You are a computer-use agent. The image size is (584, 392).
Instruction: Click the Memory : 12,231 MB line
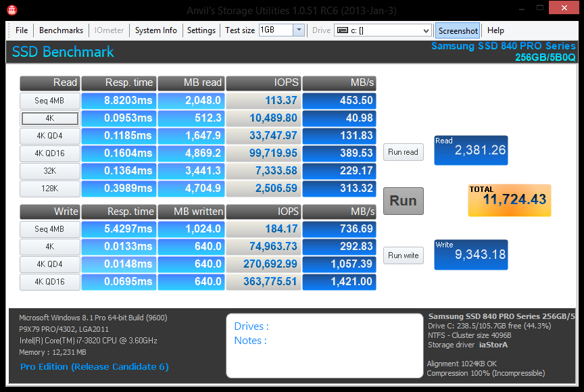click(53, 352)
